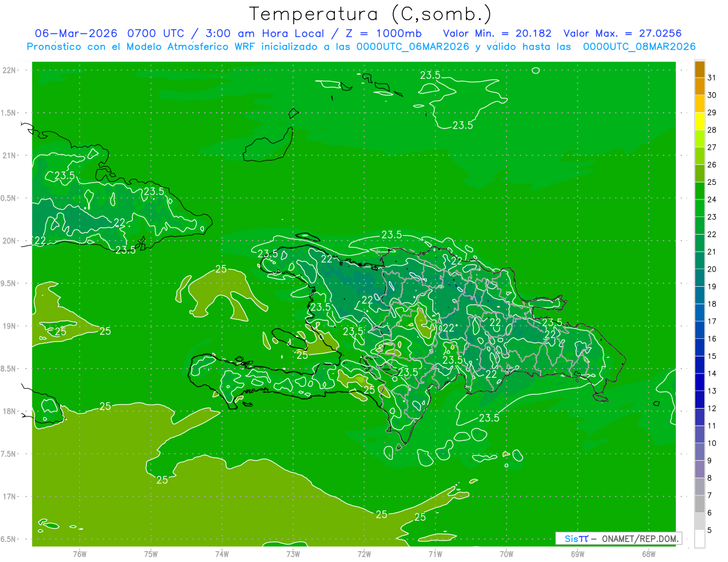This screenshot has width=728, height=562.
Task: Click the '29' label on the color scale
Action: click(712, 113)
